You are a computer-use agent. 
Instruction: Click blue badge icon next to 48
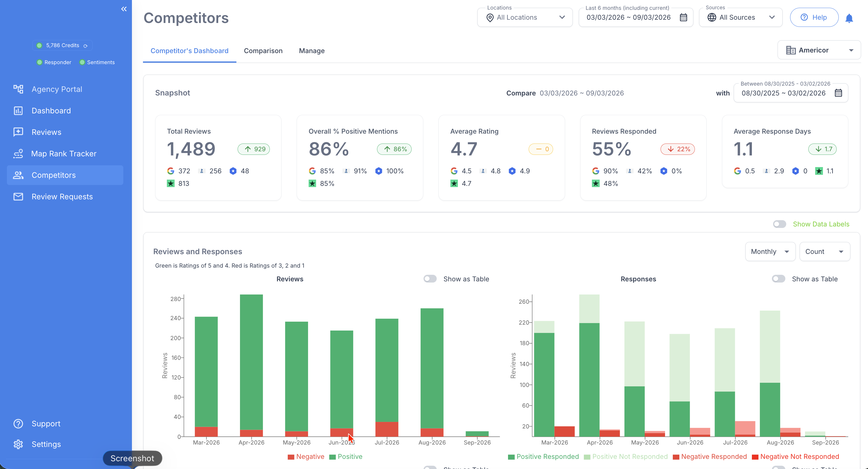click(233, 171)
